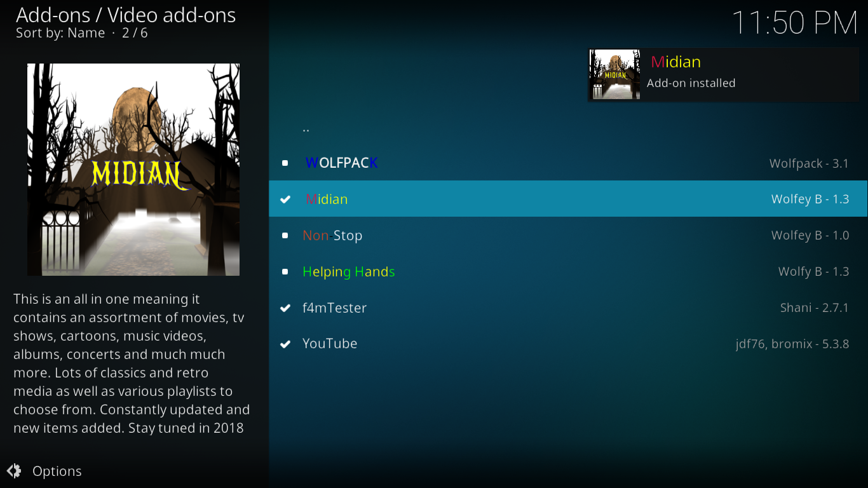Click the 11:50 PM clock
Screen dimensions: 868x488
point(795,23)
